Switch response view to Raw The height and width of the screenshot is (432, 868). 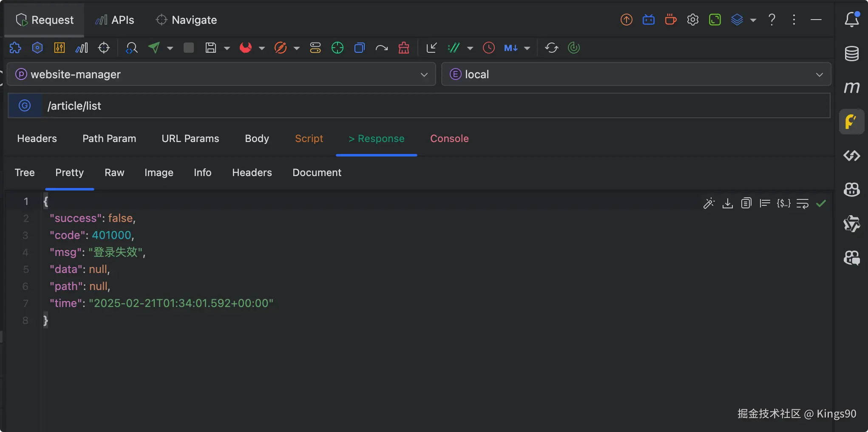tap(114, 173)
